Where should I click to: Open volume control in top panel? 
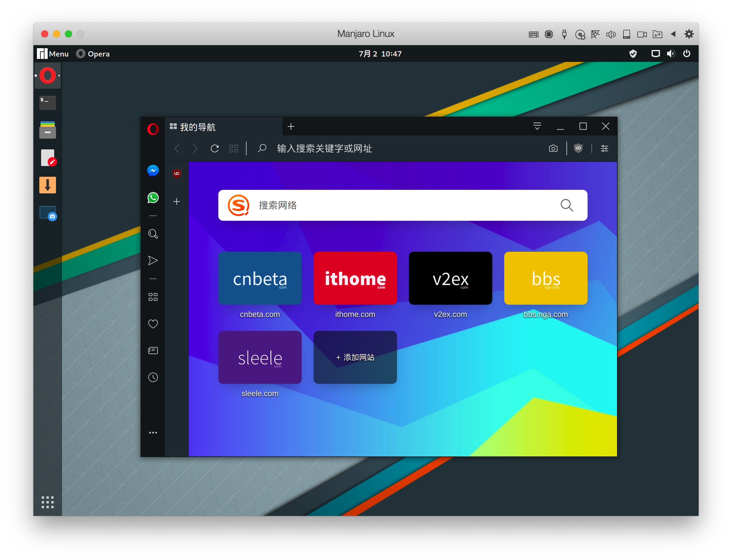[671, 54]
